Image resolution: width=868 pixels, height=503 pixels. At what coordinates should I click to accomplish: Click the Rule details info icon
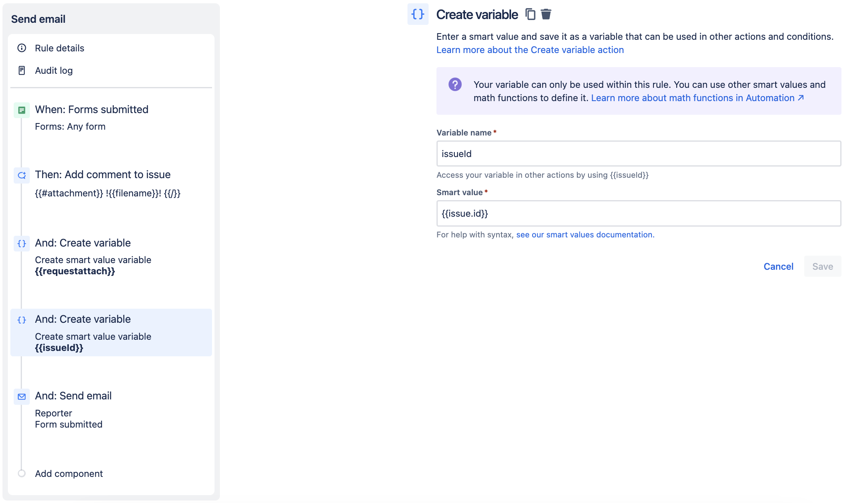(x=22, y=48)
